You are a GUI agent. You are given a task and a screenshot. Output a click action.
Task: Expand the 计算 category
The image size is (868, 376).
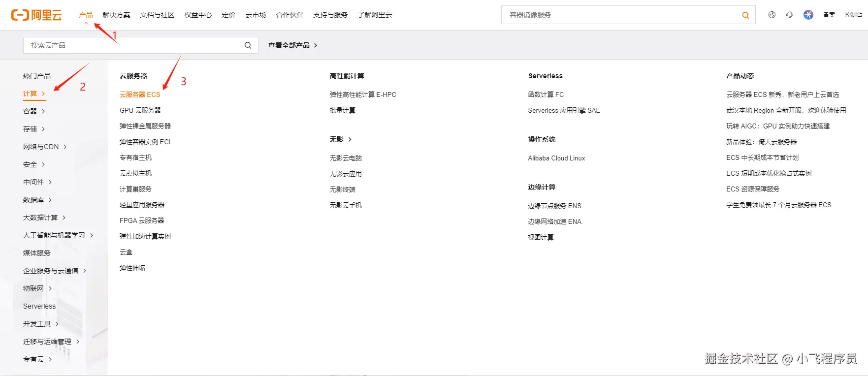coord(34,94)
